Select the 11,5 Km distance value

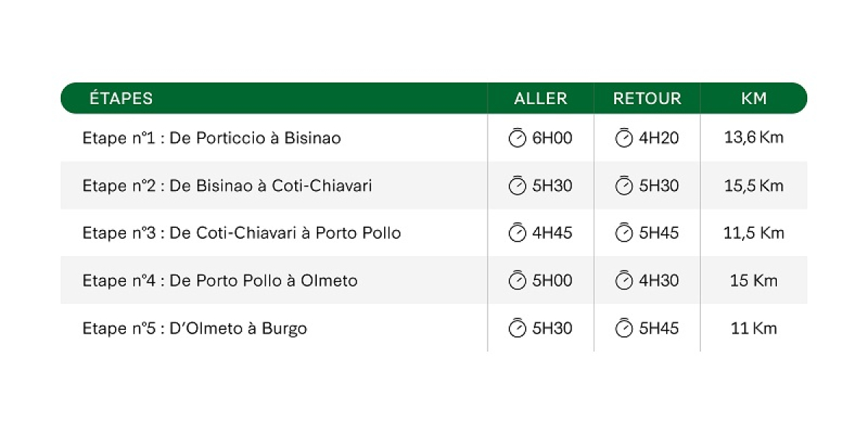tap(754, 233)
